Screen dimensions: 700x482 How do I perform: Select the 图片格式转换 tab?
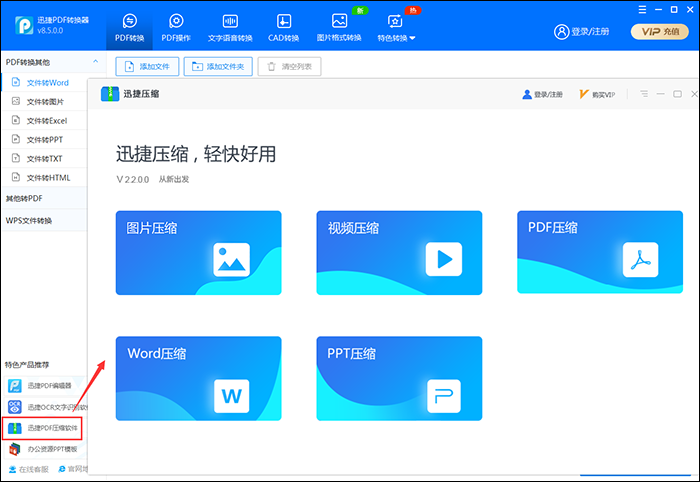point(339,28)
